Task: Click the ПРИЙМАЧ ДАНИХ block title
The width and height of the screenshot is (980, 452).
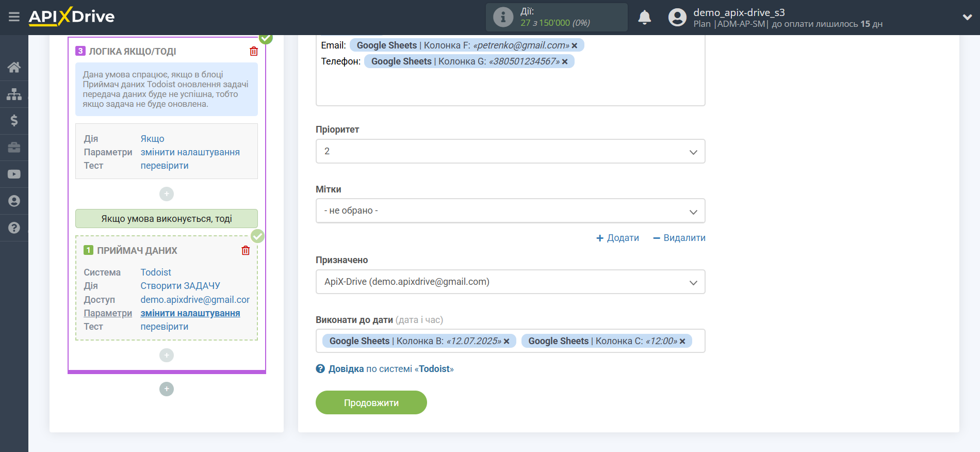Action: (x=137, y=251)
